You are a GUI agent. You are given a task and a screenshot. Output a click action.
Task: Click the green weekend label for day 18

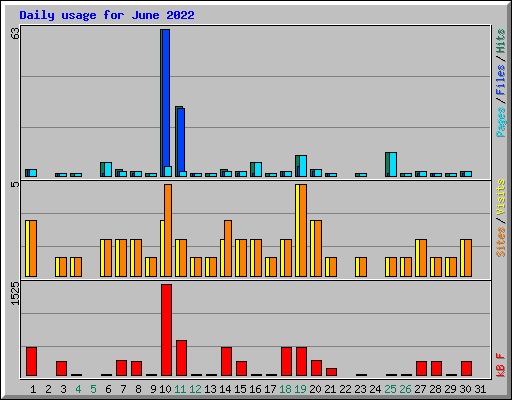coord(285,389)
